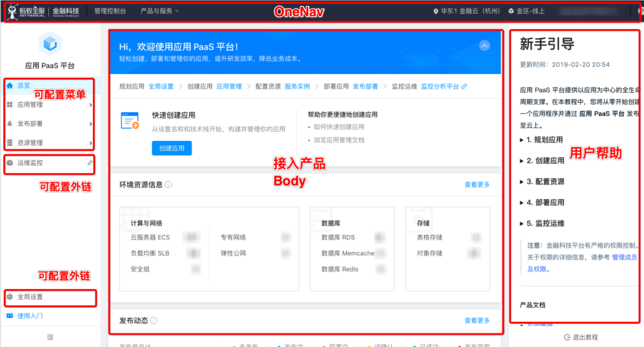The height and width of the screenshot is (347, 644).
Task: Select the 总览 home icon in sidebar
Action: coord(11,85)
